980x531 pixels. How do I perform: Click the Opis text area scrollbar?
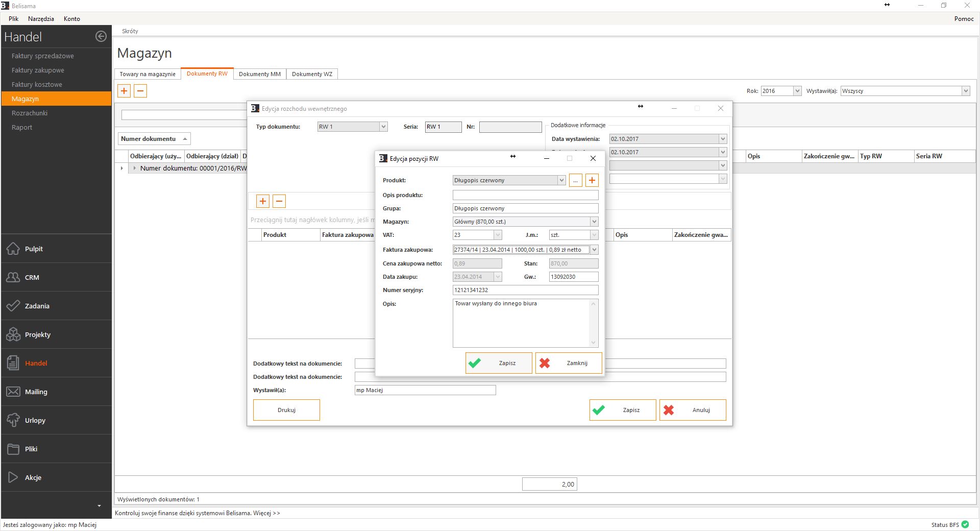pos(593,323)
